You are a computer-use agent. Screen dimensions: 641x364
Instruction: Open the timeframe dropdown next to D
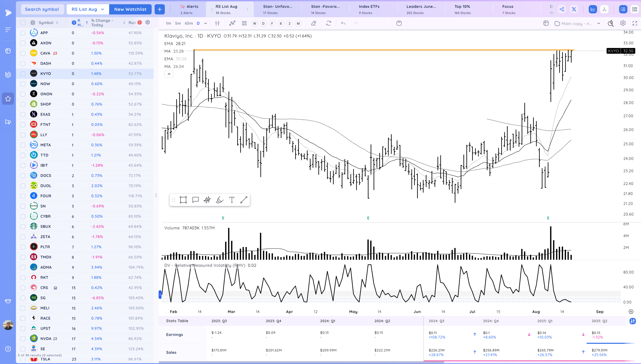tap(205, 23)
